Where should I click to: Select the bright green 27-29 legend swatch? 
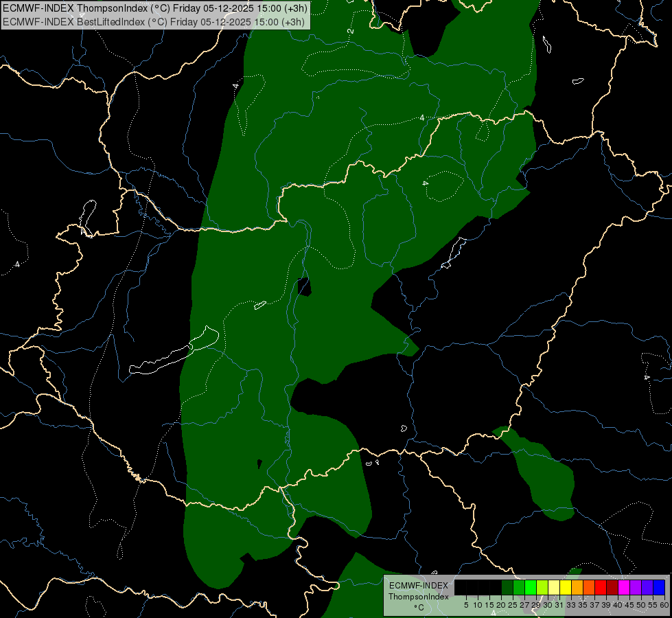pos(531,587)
